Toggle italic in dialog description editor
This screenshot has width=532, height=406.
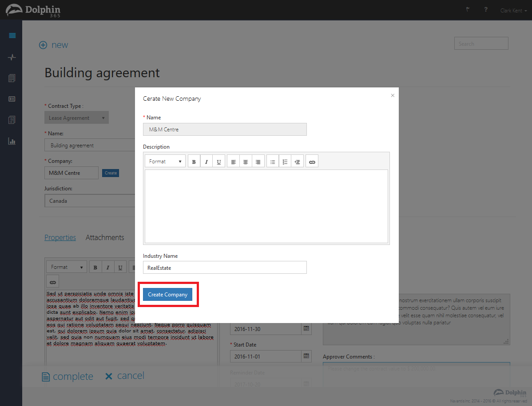click(206, 162)
